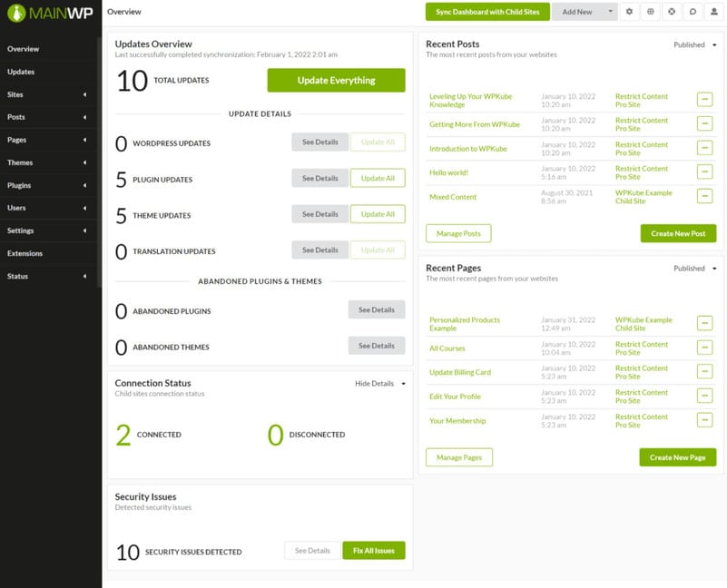Click Sync Dashboard with Child Sites
727x588 pixels.
click(x=487, y=12)
